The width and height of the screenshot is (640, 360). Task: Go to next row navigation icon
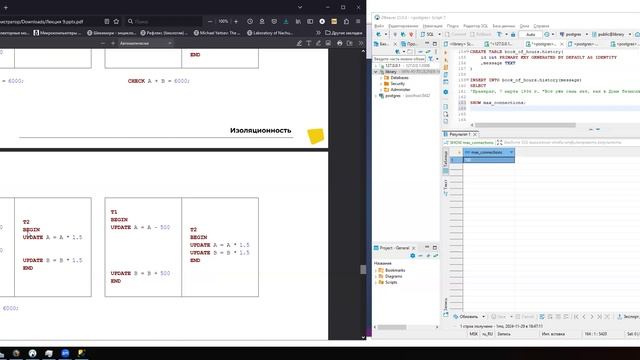point(592,317)
